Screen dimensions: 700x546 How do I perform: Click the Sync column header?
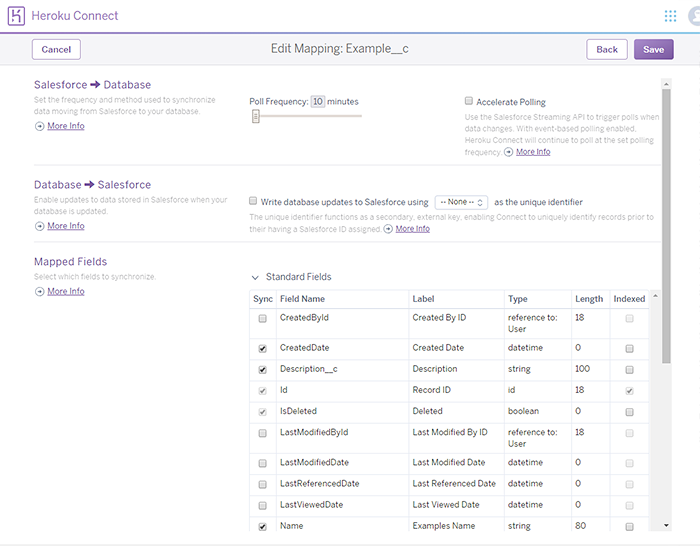[263, 299]
